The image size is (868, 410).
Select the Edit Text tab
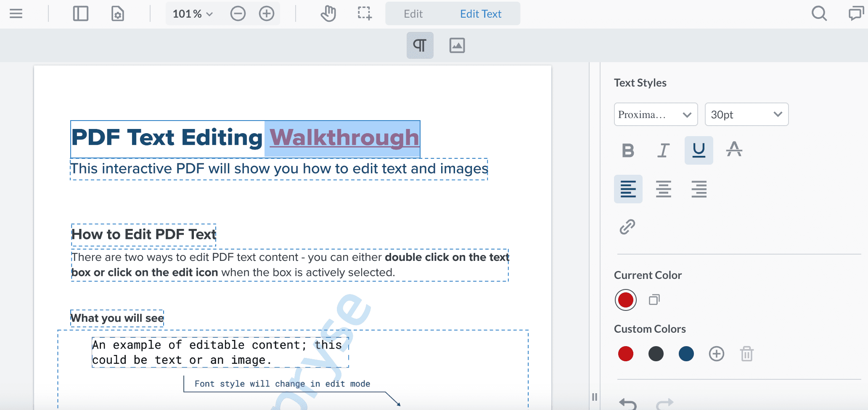[480, 14]
